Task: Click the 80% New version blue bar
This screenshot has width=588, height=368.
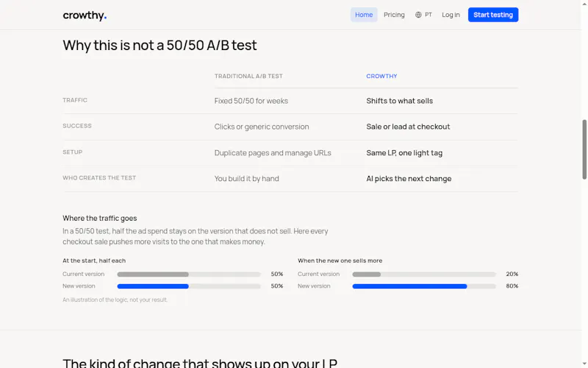Action: pos(409,286)
